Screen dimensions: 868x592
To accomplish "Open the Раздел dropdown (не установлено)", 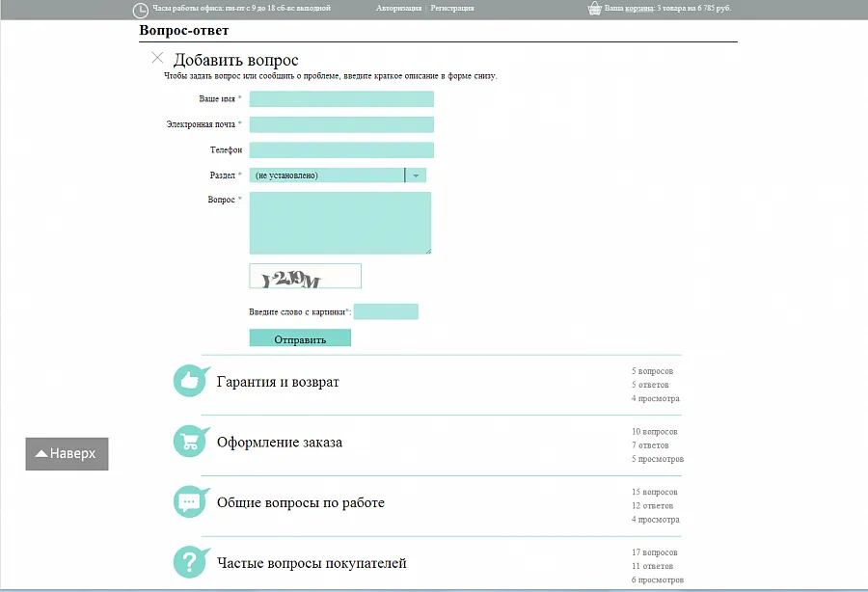I will coord(338,175).
